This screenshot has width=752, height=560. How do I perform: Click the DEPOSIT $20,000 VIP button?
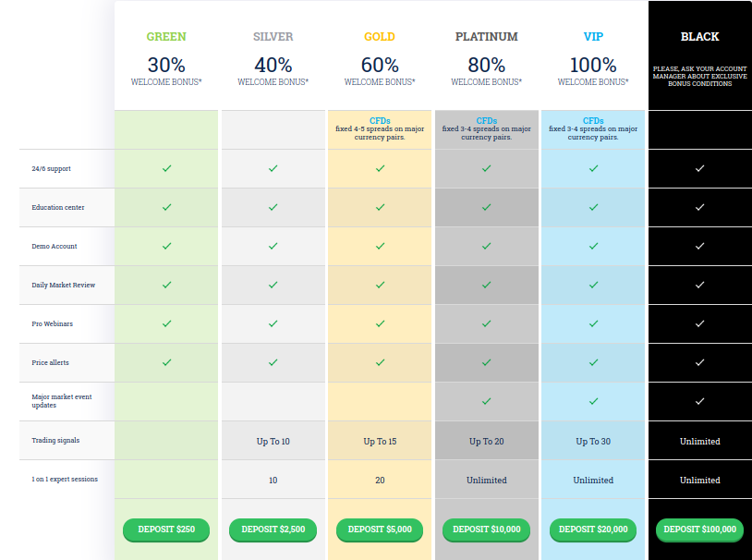tap(593, 530)
